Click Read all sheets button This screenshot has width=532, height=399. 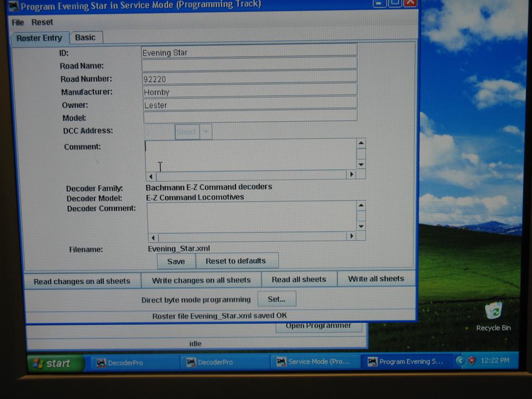(299, 279)
